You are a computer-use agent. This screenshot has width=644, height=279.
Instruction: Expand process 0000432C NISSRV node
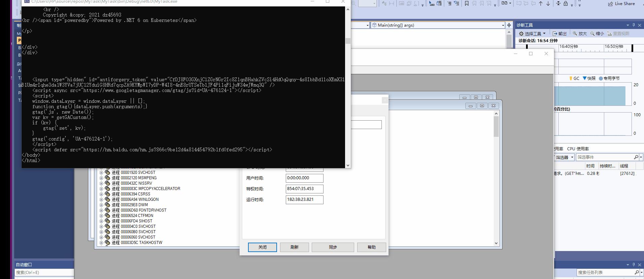coord(101,183)
